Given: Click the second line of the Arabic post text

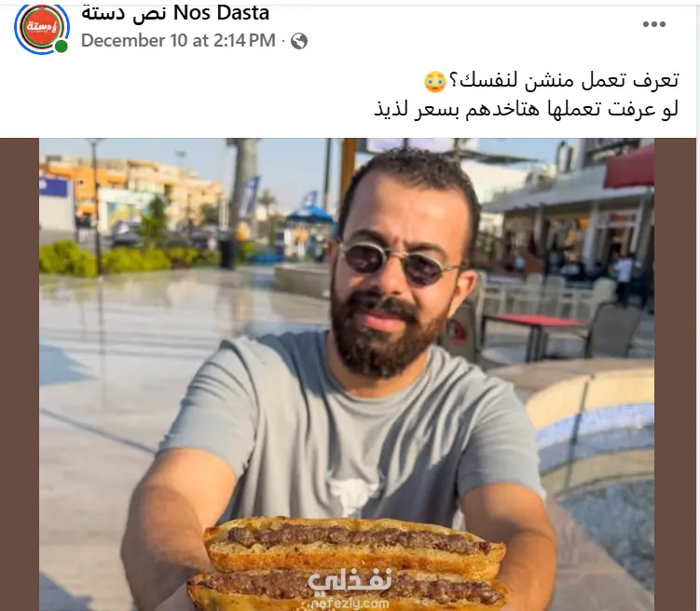Looking at the screenshot, I should point(527,110).
